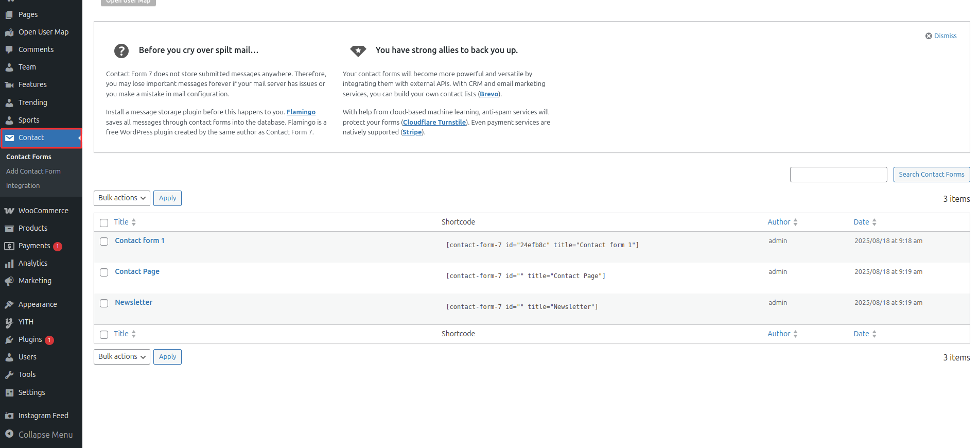Check the select-all checkbox in table header
This screenshot has height=448, width=980.
coord(104,222)
